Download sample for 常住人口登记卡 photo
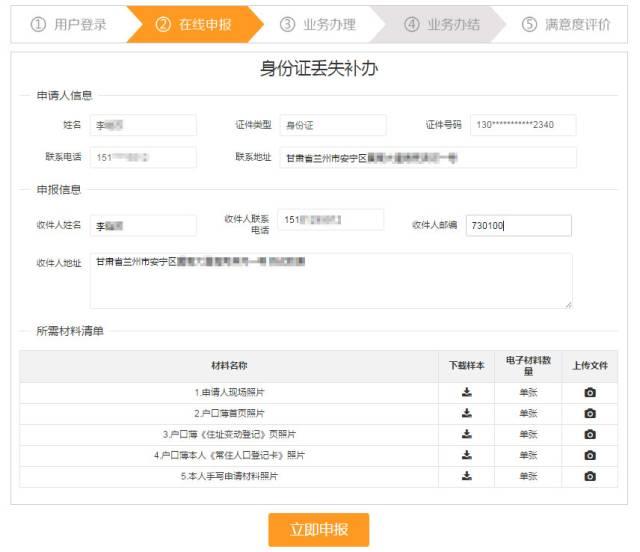 point(466,455)
